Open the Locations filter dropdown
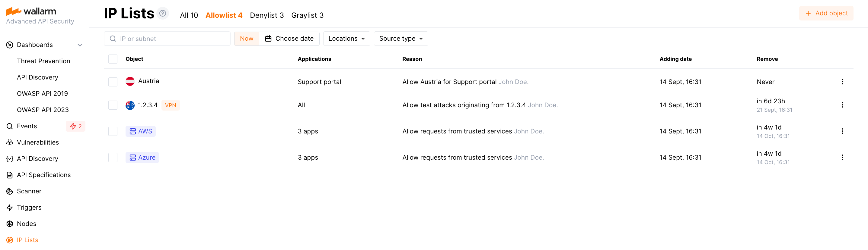This screenshot has height=250, width=868. [x=346, y=39]
